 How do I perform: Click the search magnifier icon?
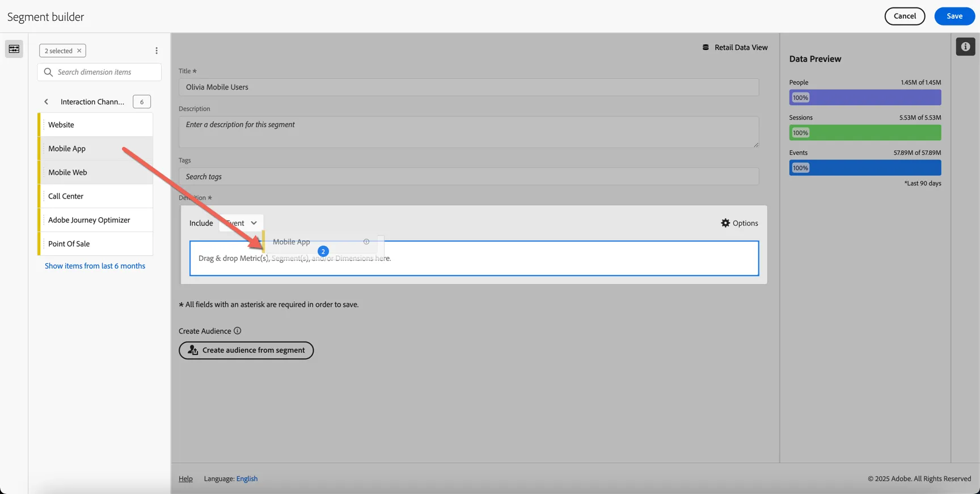point(48,72)
